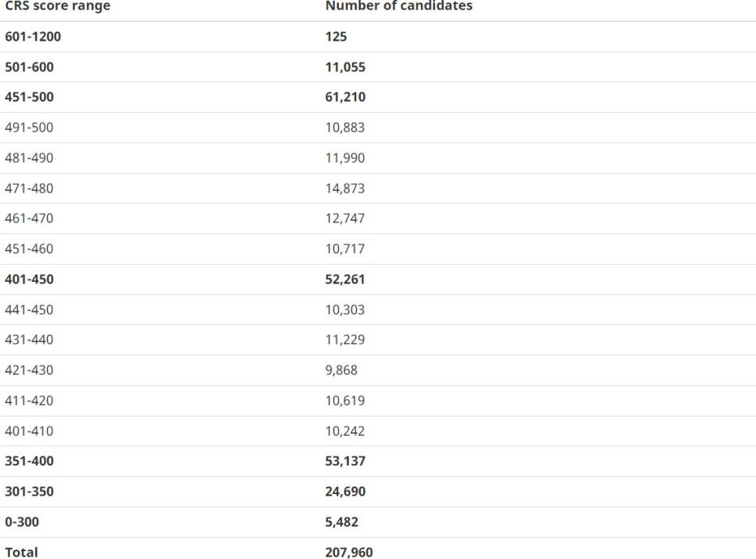Select the bold 351-400 range label
Image resolution: width=756 pixels, height=559 pixels.
29,461
